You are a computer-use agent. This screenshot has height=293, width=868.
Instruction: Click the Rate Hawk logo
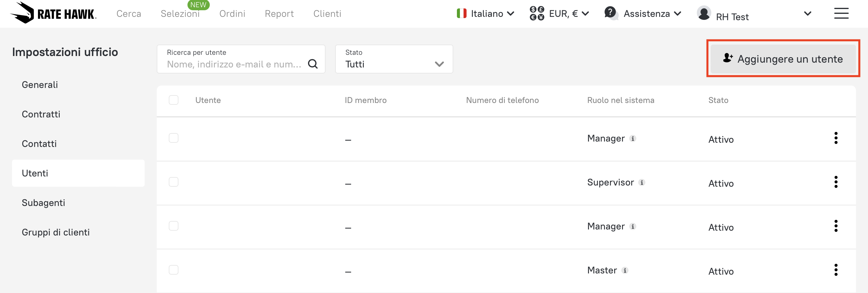click(x=53, y=14)
